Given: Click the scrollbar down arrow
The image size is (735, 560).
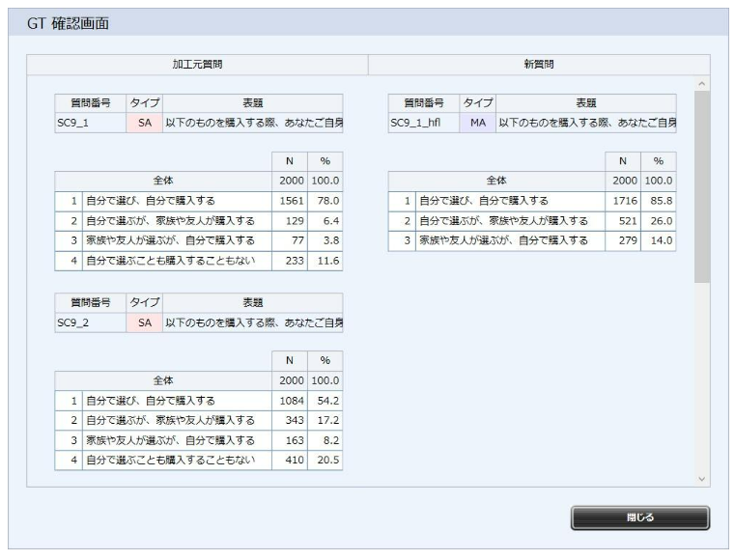Looking at the screenshot, I should pyautogui.click(x=702, y=479).
